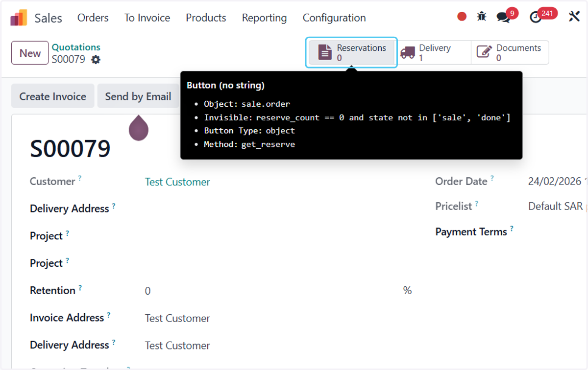Click the red recording indicator icon
The width and height of the screenshot is (588, 370).
(462, 17)
